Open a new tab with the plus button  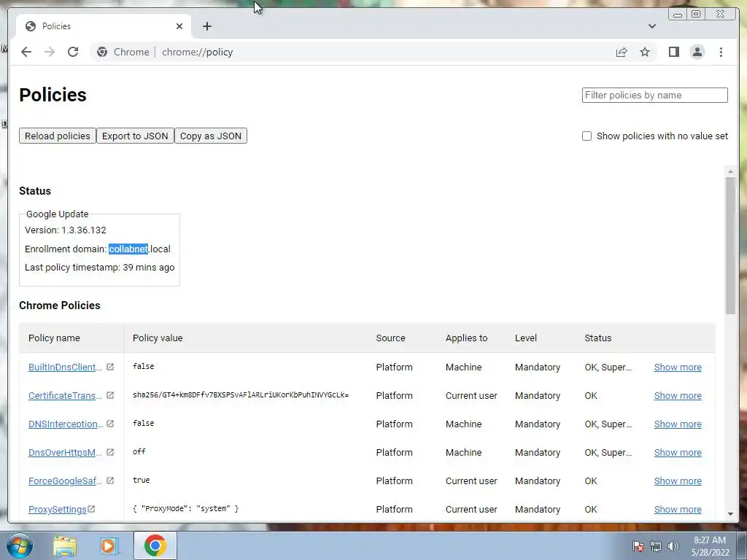coord(206,26)
